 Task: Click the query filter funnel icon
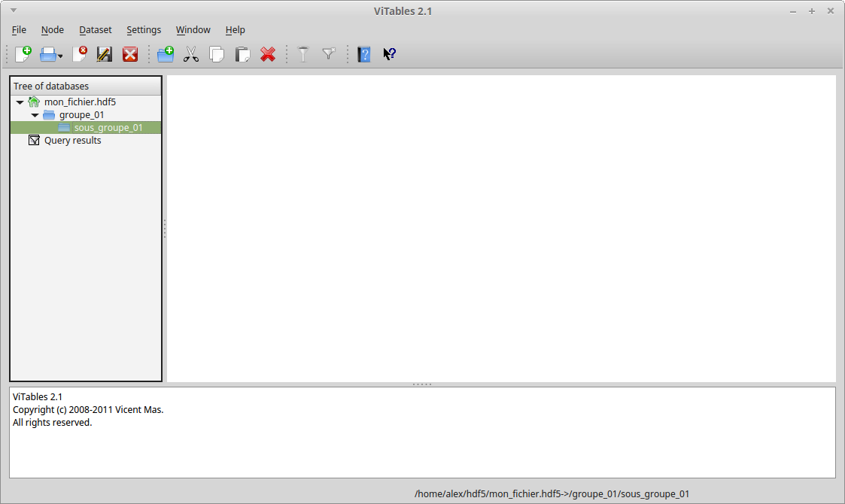tap(303, 54)
